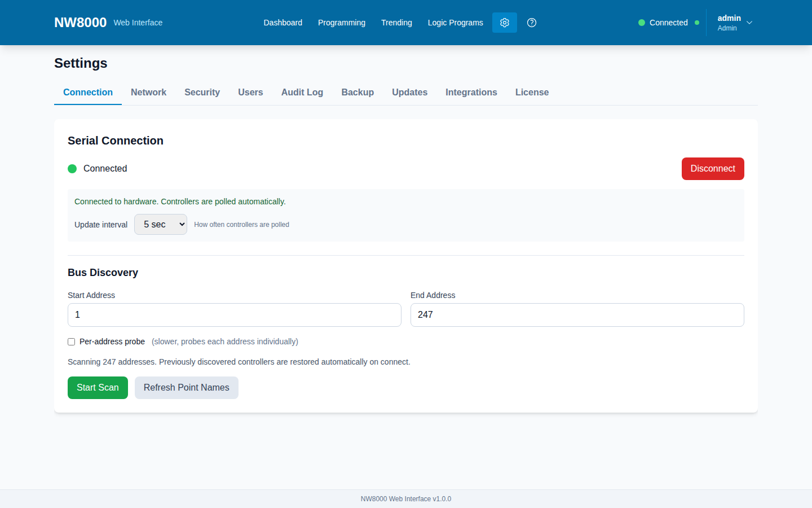812x508 pixels.
Task: Click the 'Serial Connection' heading
Action: [116, 141]
